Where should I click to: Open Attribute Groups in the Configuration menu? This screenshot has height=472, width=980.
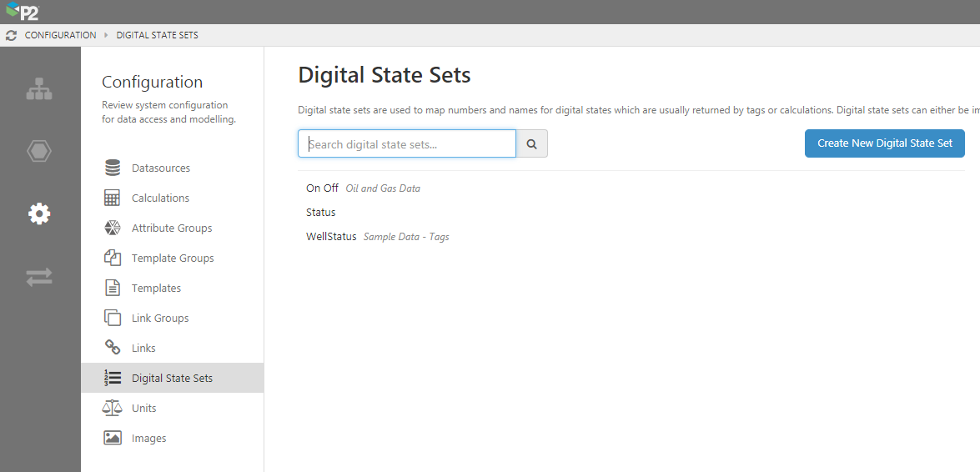coord(172,228)
